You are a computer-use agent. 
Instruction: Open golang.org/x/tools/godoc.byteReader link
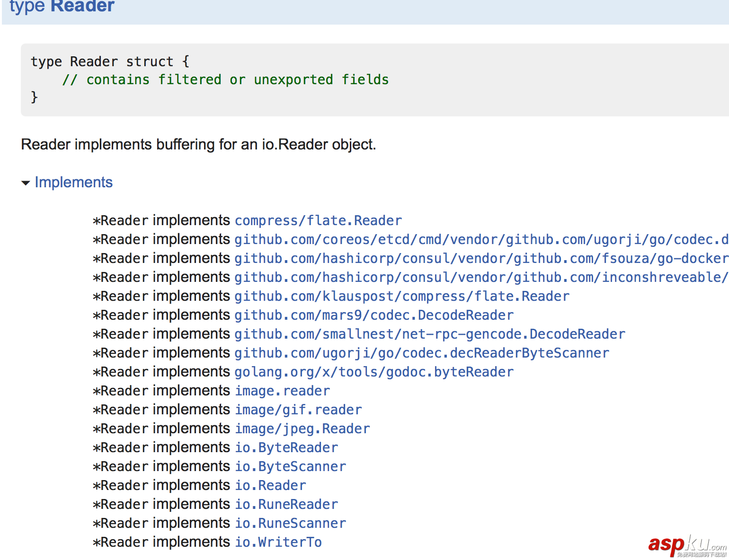pos(374,372)
